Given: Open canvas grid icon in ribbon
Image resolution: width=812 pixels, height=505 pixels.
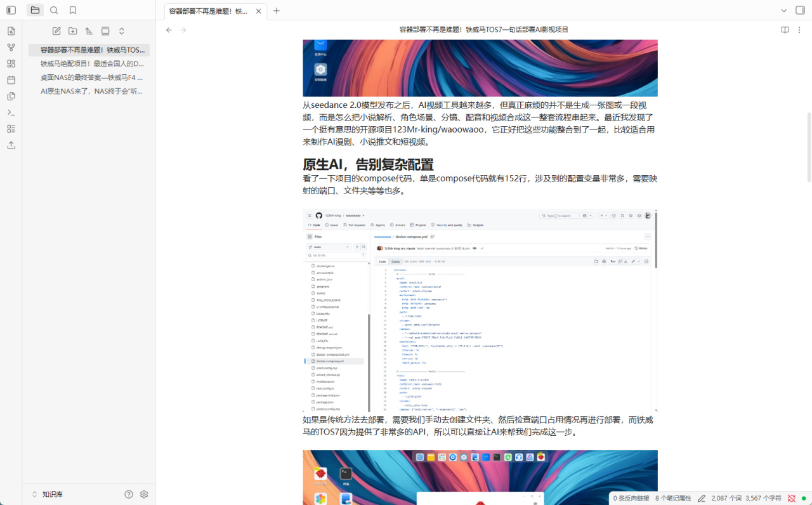Looking at the screenshot, I should 11,63.
